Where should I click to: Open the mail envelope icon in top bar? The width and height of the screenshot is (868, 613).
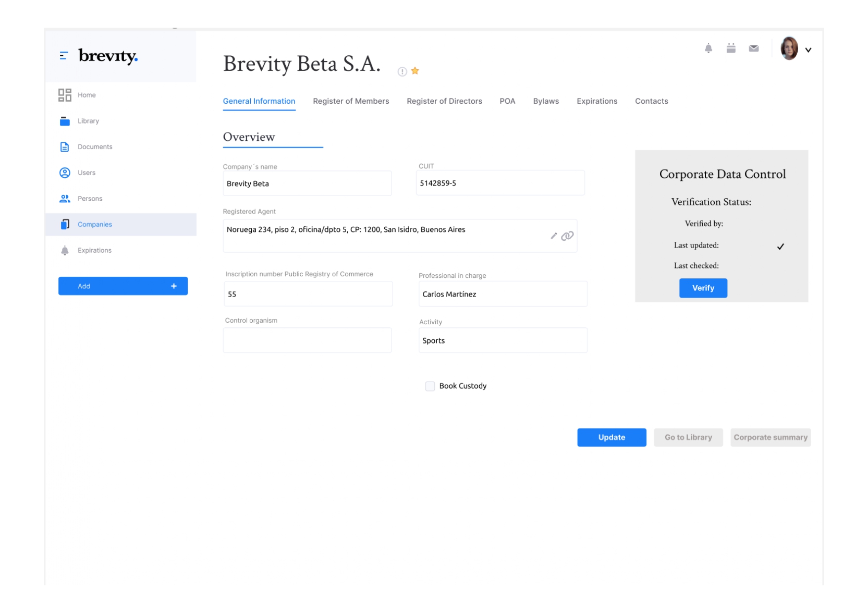[x=753, y=48]
